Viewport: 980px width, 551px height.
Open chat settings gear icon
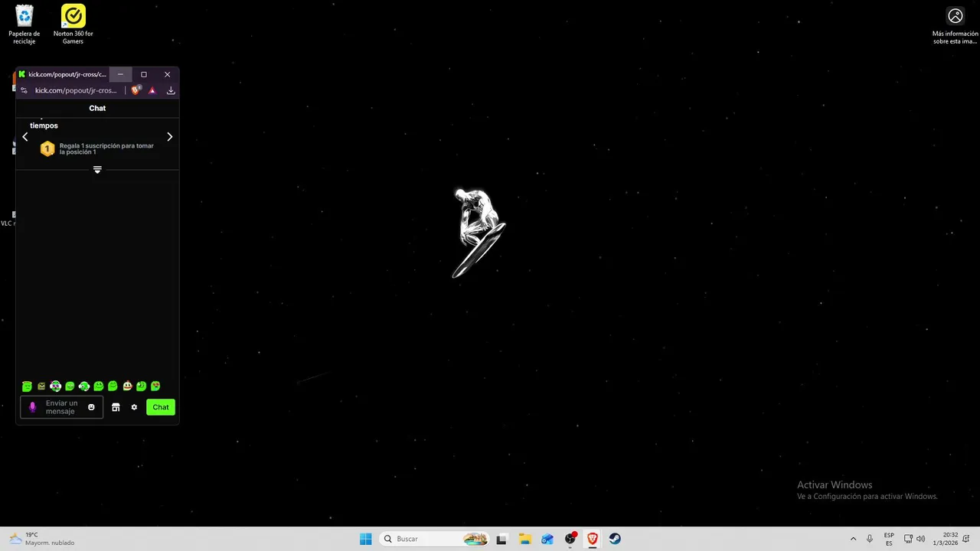pyautogui.click(x=134, y=407)
